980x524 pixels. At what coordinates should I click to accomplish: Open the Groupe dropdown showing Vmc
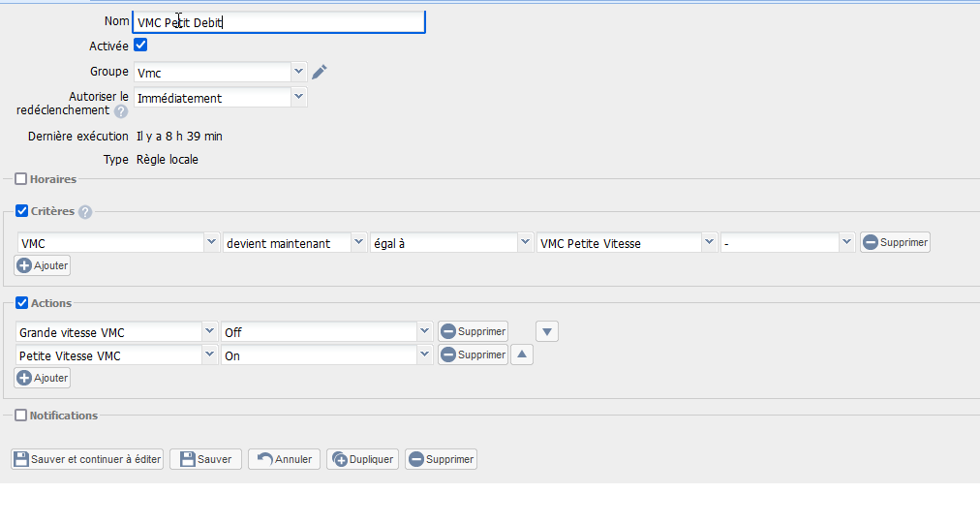(298, 72)
